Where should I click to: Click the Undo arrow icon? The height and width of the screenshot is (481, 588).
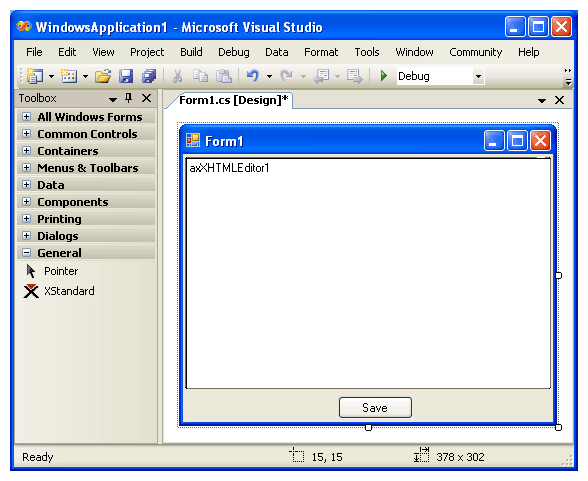coord(253,76)
